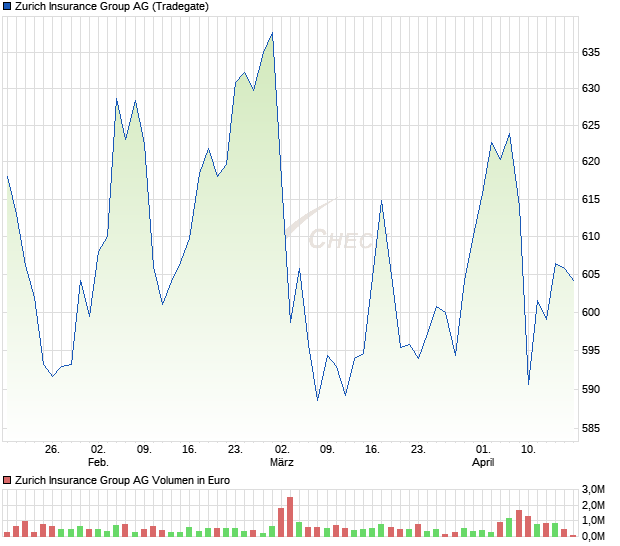Click the 600 price axis label
The image size is (620, 546).
click(590, 312)
